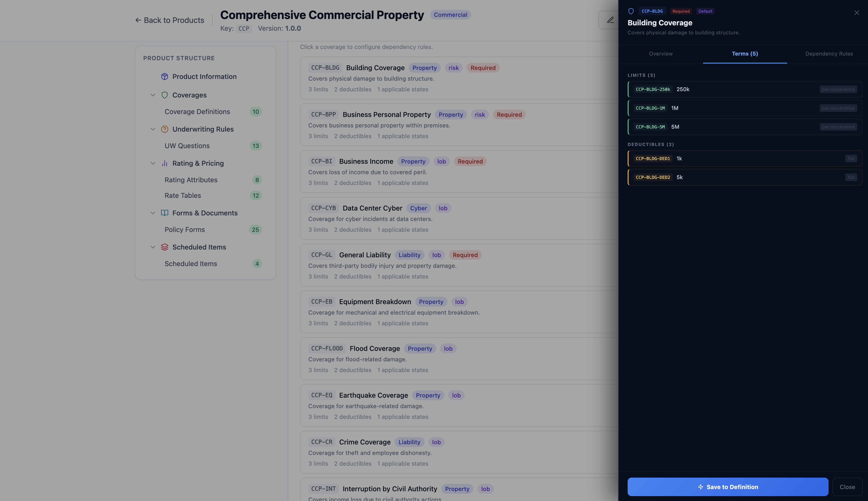The image size is (868, 501).
Task: Select the CCP-BLDG-5M limit row
Action: pyautogui.click(x=745, y=127)
